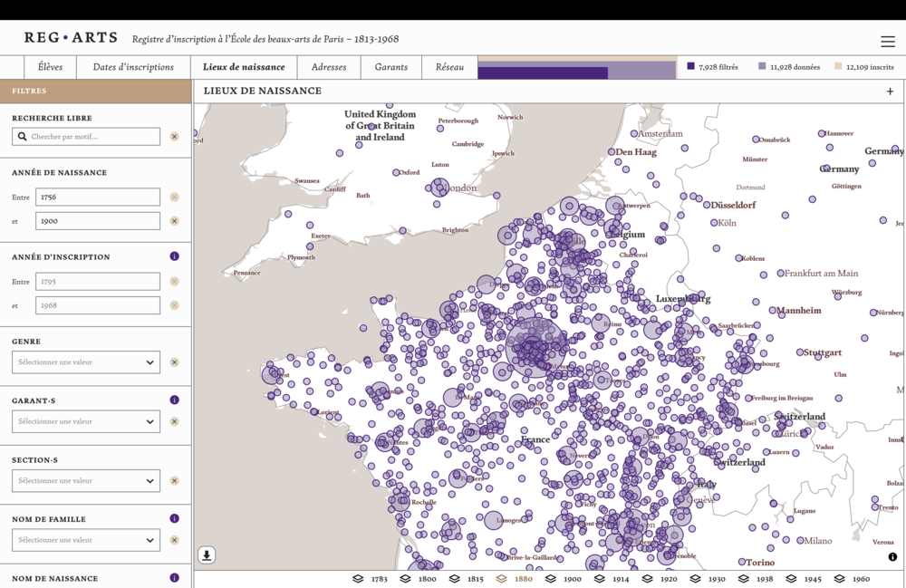906x588 pixels.
Task: Toggle the 1880 map layer
Action: 515,579
